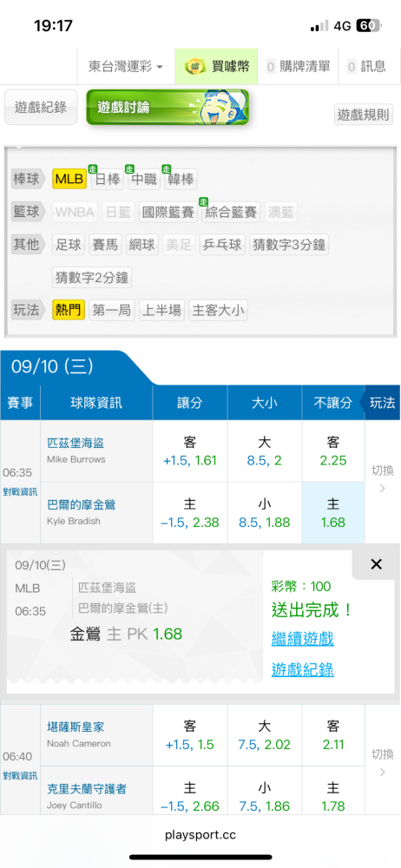401x868 pixels.
Task: Click the coin icon beside 買噱幣
Action: coord(195,67)
